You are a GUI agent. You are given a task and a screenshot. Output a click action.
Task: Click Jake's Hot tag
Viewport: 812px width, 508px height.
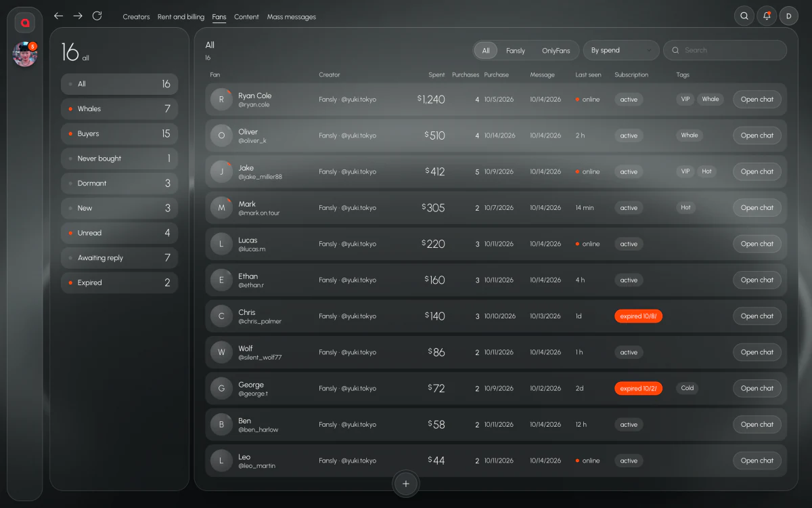(706, 171)
